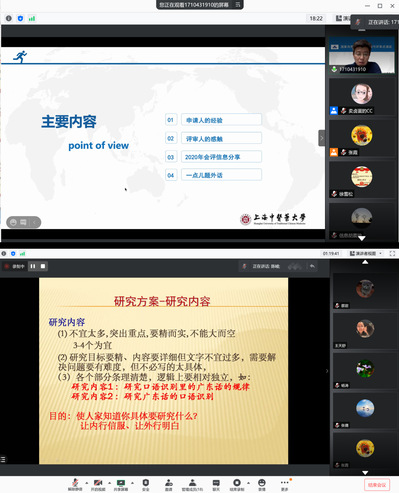Viewport: 399px width, 493px height.
Task: Click the meeting info icon in upper window
Action: pyautogui.click(x=9, y=18)
